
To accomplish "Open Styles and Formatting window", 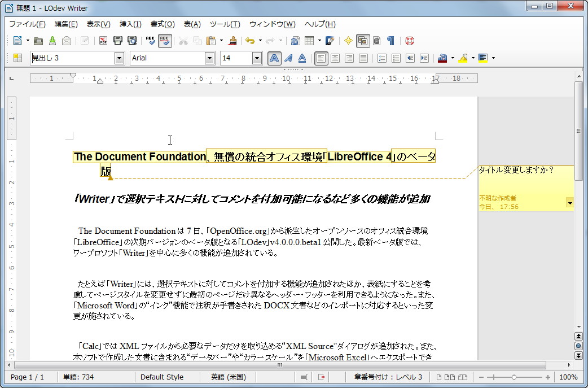I will click(17, 58).
